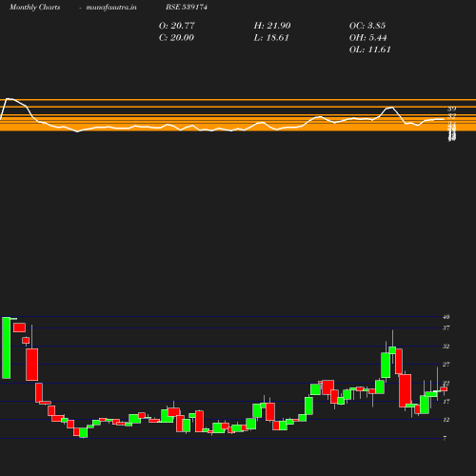Select the low value 'L: 18.61'
The width and height of the screenshot is (476, 476).
271,38
